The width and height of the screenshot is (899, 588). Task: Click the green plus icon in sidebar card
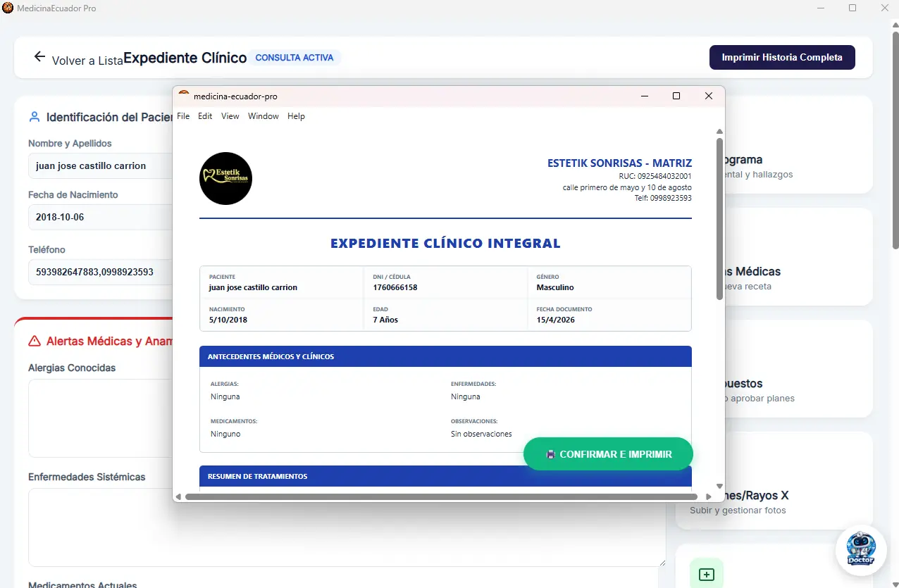707,575
